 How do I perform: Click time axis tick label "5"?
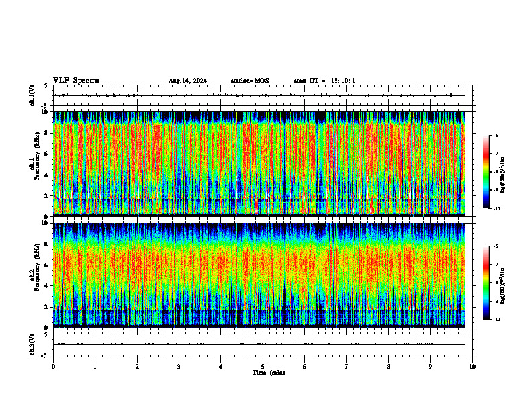263,367
